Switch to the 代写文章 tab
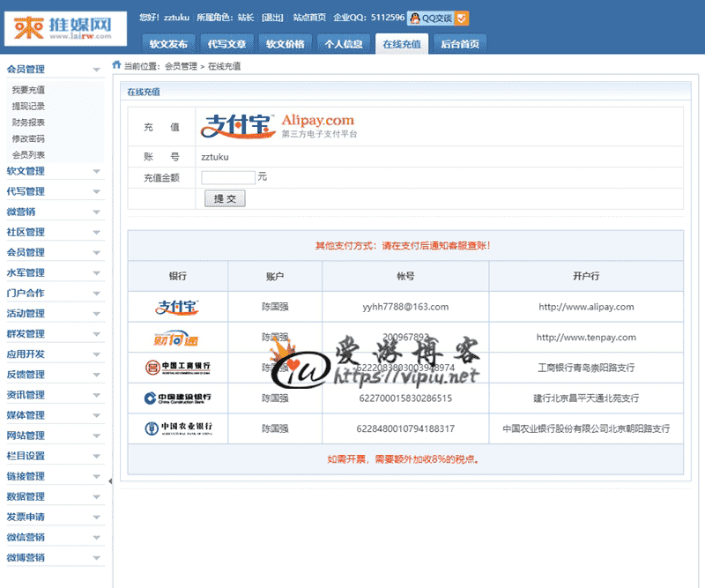705x588 pixels. [227, 44]
